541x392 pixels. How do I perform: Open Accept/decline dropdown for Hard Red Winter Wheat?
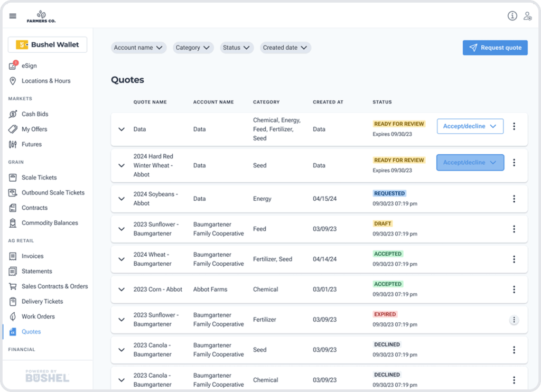coord(470,163)
